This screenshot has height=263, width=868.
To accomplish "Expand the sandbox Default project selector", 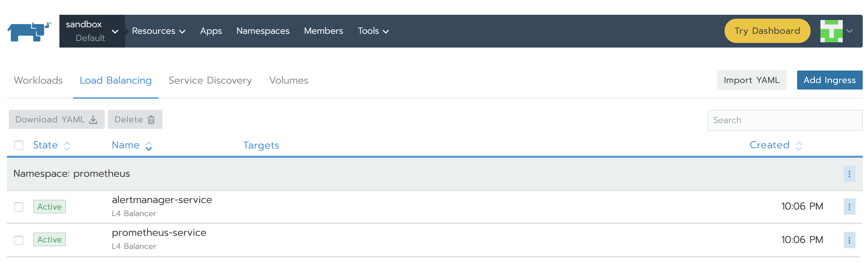I will (x=92, y=31).
